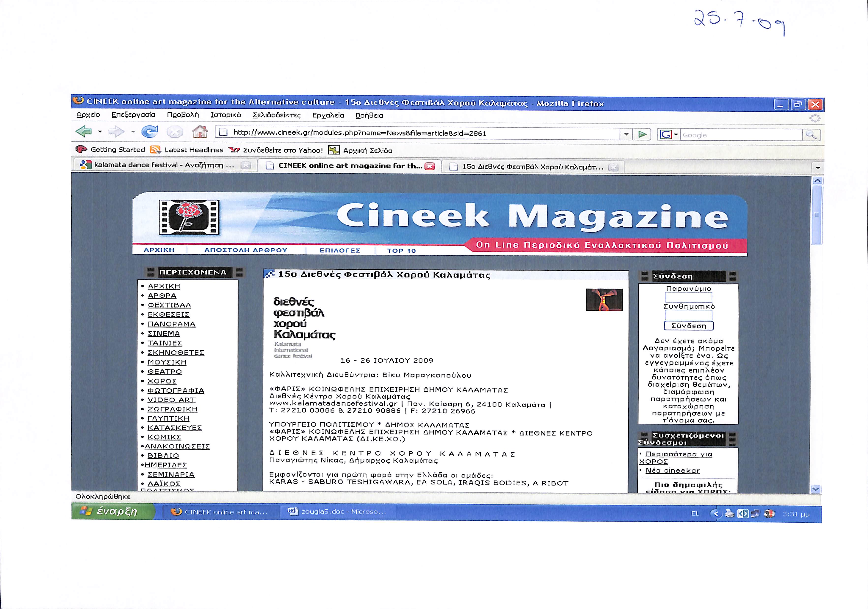Open ΣΕΜΙΝΑΡΙΑ in the contents list
Viewport: 868px width, 609px height.
(x=171, y=475)
